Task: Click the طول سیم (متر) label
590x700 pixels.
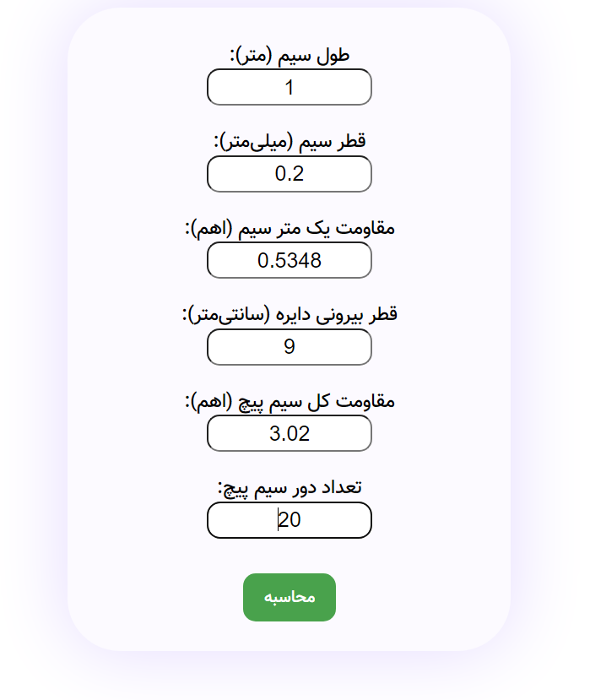Action: click(290, 57)
